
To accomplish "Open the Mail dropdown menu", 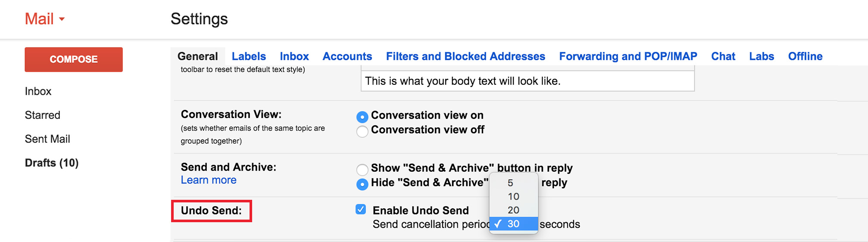I will 44,19.
